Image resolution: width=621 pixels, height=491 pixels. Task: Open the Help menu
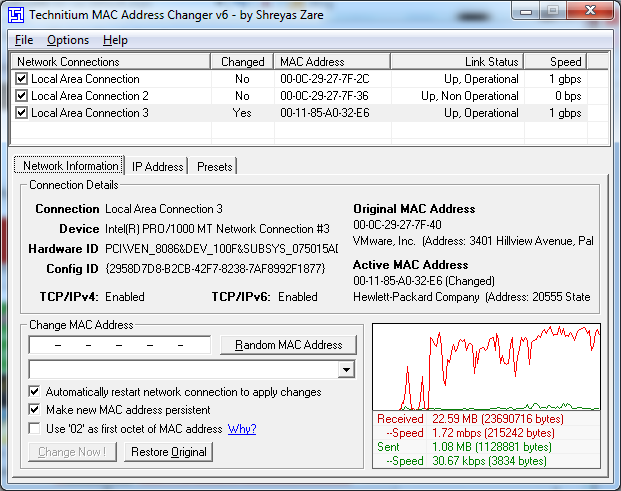(x=115, y=40)
